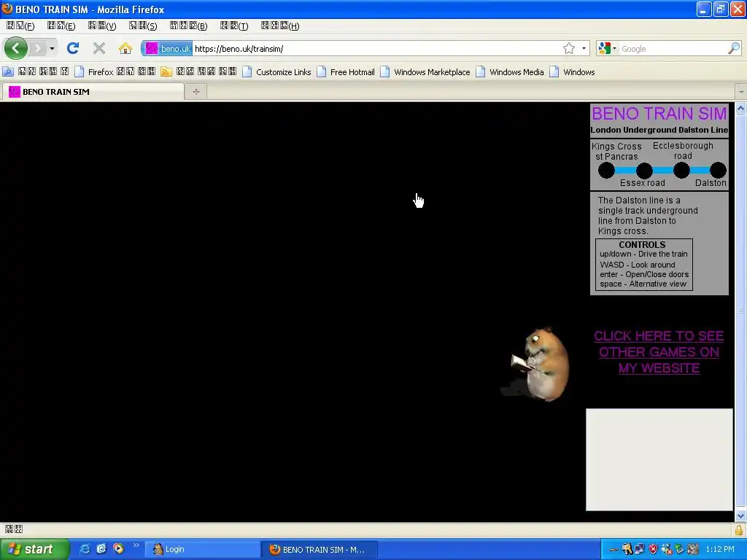Viewport: 747px width, 560px height.
Task: Click into the Google search box
Action: tap(673, 49)
